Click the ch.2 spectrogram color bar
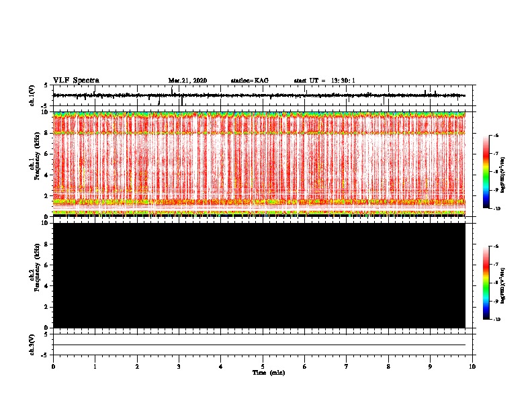This screenshot has height=411, width=532. coord(486,283)
